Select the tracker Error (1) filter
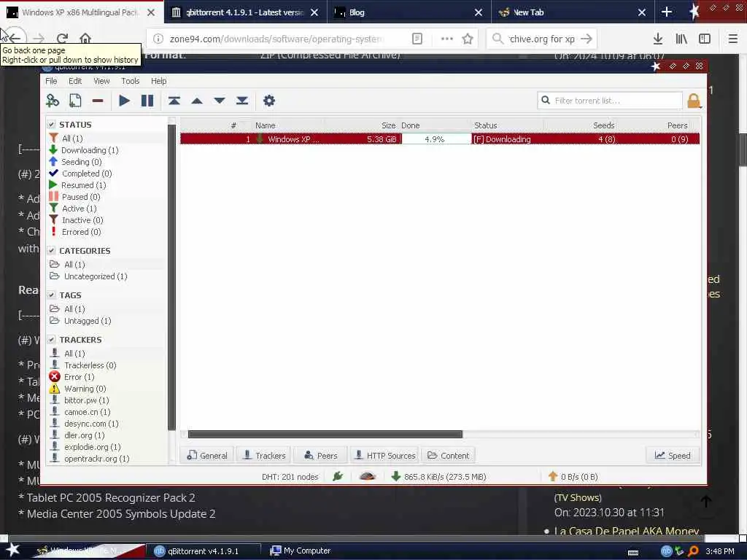 click(x=72, y=377)
